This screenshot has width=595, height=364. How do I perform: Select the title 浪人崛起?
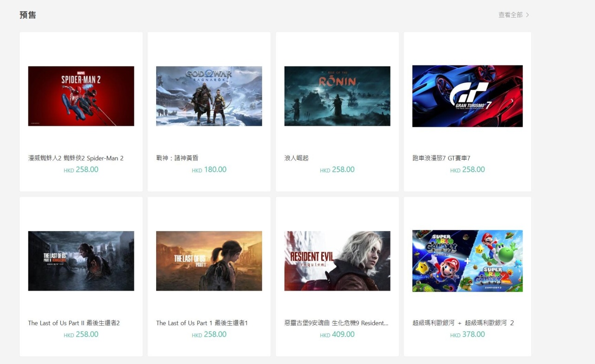pos(297,158)
